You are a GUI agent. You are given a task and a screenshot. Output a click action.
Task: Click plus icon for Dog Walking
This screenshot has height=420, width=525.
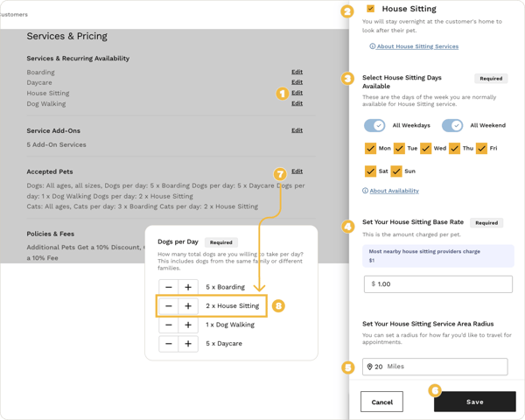point(188,325)
